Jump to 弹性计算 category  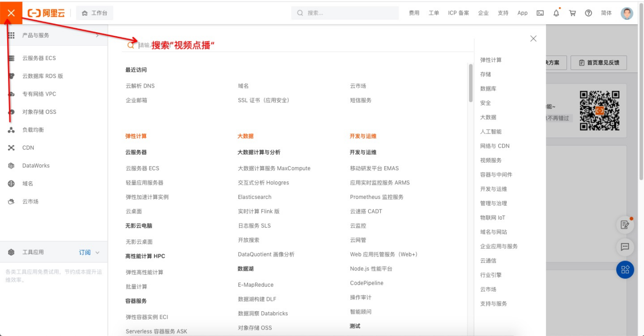point(491,60)
